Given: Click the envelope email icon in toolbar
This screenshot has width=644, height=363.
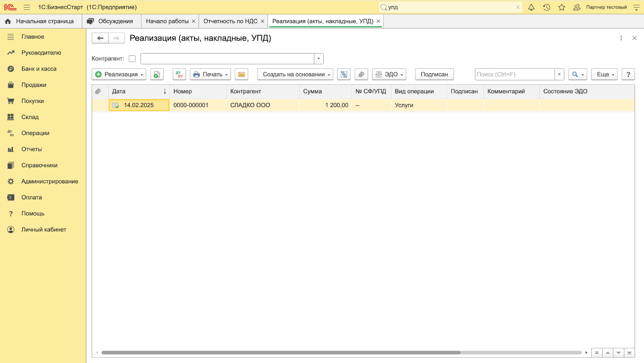Looking at the screenshot, I should pyautogui.click(x=242, y=74).
